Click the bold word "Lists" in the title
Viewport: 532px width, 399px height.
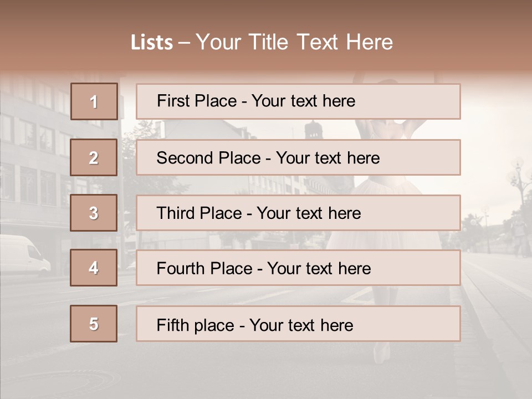pos(151,43)
